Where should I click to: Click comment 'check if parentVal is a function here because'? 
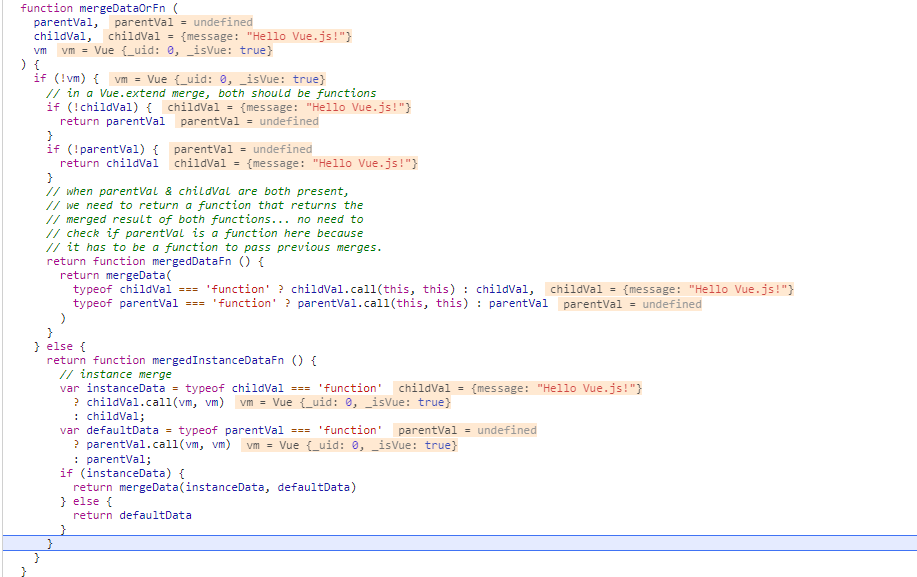pyautogui.click(x=205, y=233)
